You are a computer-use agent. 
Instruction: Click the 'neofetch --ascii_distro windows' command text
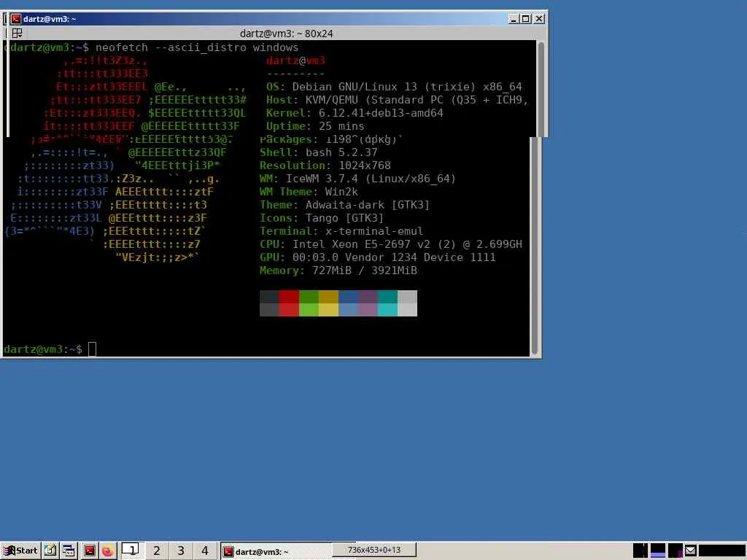[x=197, y=47]
